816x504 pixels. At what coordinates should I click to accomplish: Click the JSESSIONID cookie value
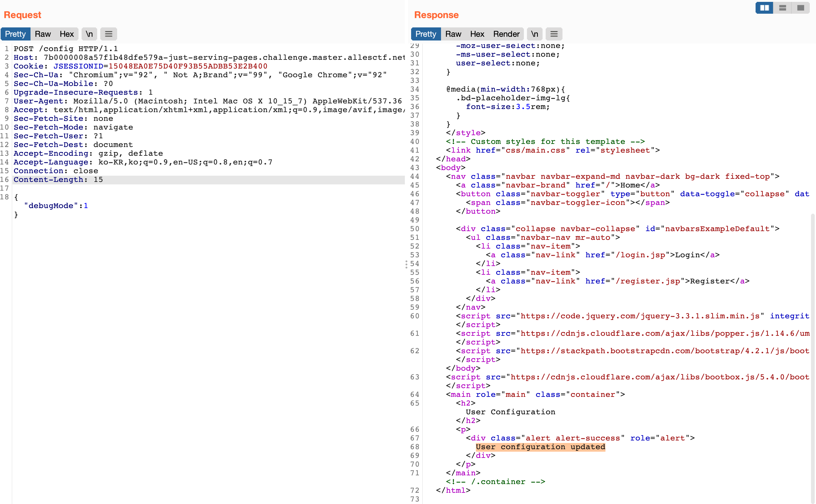(x=188, y=66)
